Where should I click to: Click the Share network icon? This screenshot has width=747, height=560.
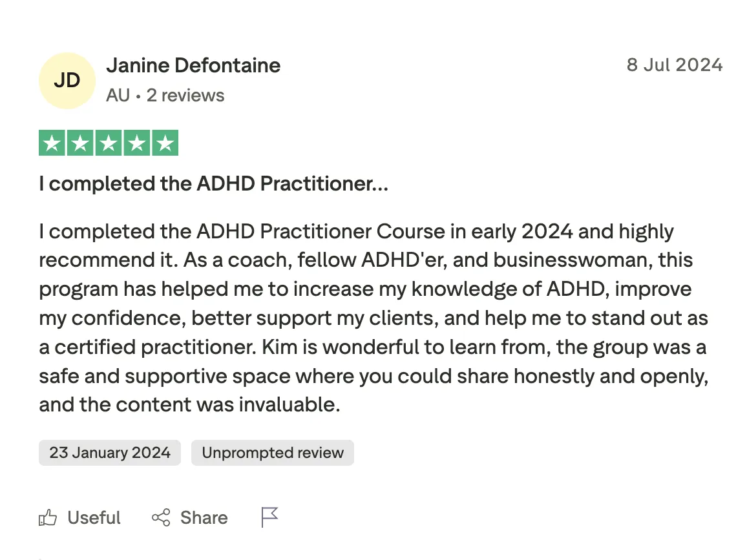(161, 517)
